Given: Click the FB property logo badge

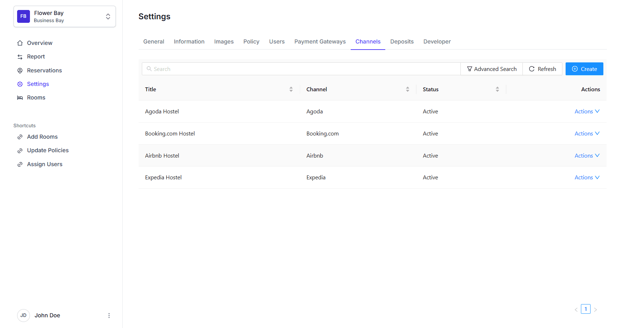Looking at the screenshot, I should (24, 16).
